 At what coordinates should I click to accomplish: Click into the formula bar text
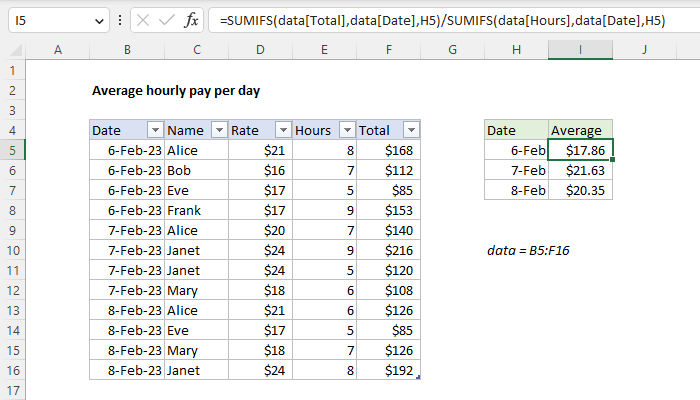click(x=442, y=21)
